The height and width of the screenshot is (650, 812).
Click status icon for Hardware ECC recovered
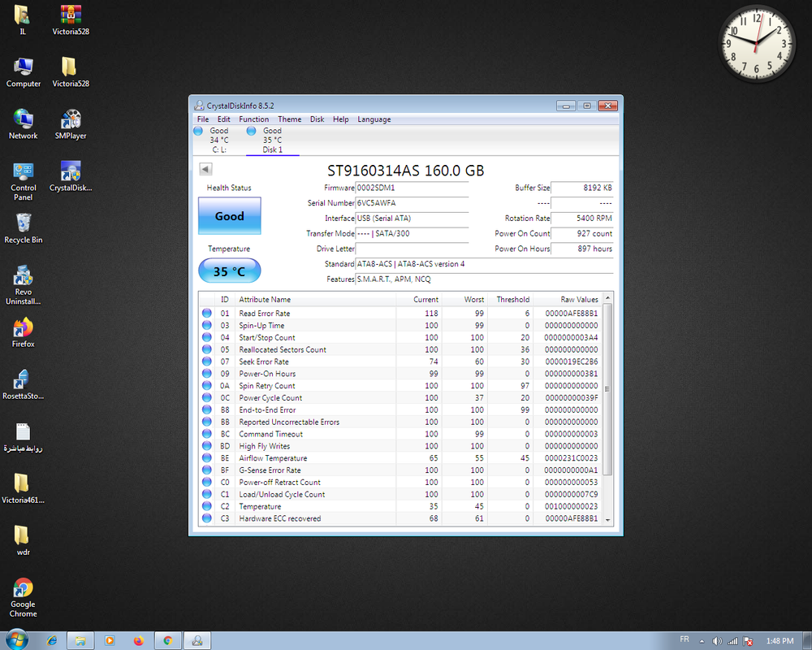click(206, 518)
